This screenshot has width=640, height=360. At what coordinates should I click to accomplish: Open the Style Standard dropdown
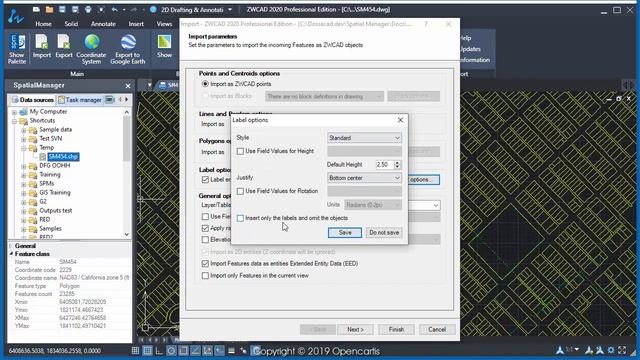pos(364,138)
